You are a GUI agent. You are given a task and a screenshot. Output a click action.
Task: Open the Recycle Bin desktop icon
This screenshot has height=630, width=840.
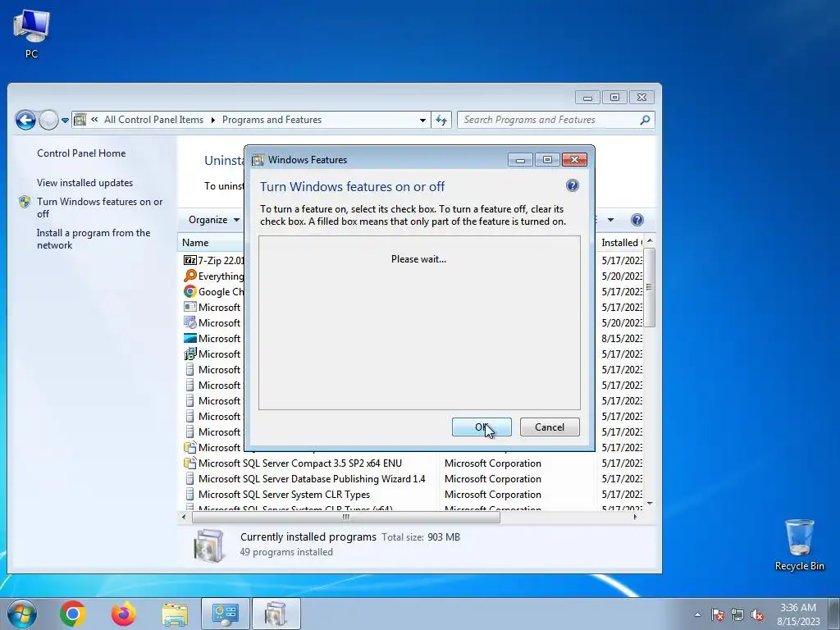(799, 545)
